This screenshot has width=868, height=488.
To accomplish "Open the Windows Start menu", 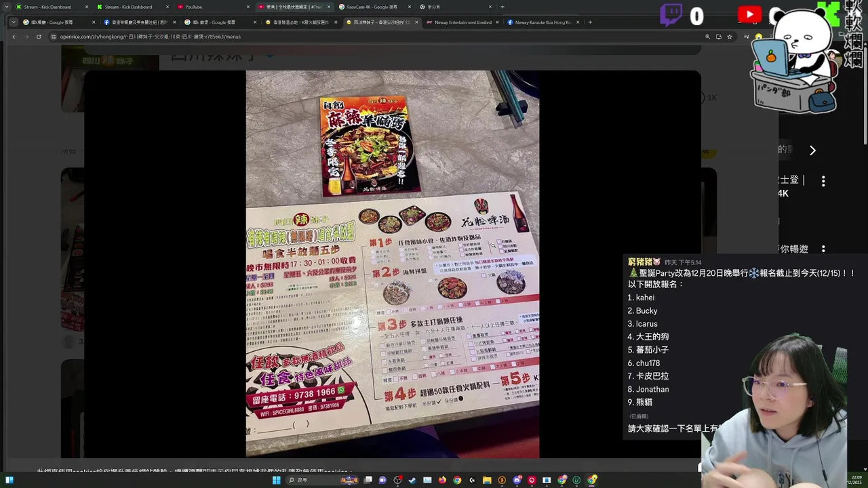I will click(x=276, y=480).
